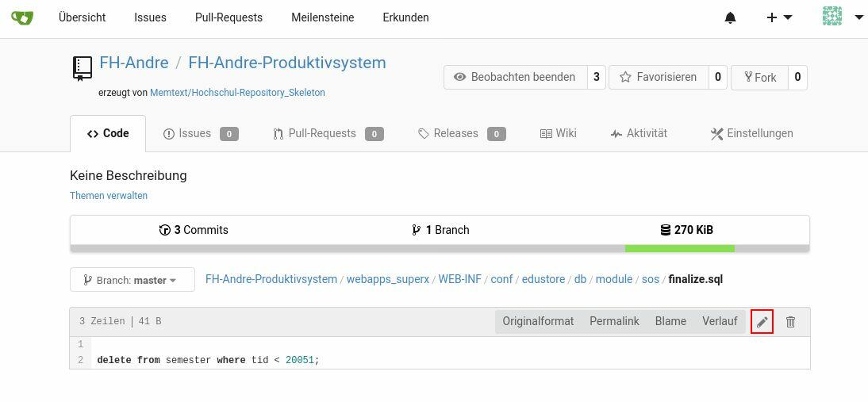Toggle Beobachten beenden watch button
This screenshot has height=402, width=868.
click(514, 77)
